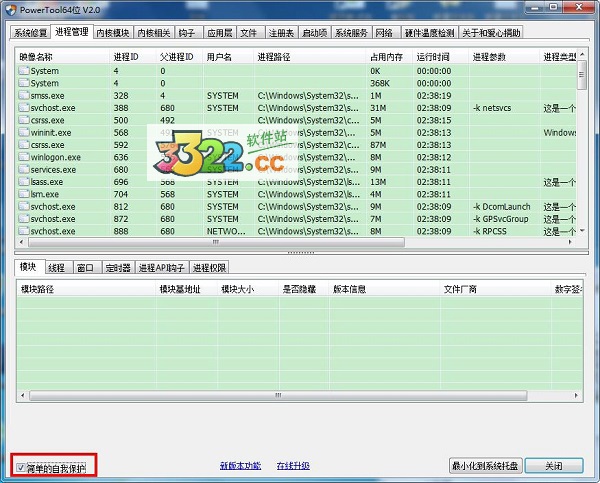Open the 硬件温度检测 tab

coord(429,33)
